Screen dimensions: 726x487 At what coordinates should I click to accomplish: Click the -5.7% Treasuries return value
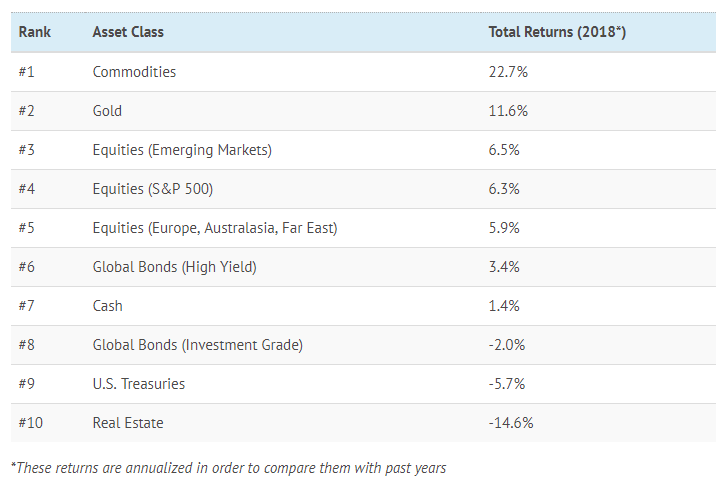point(507,384)
